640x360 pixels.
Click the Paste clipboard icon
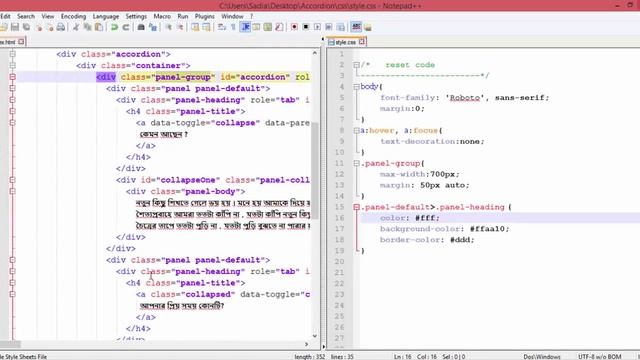[99, 27]
